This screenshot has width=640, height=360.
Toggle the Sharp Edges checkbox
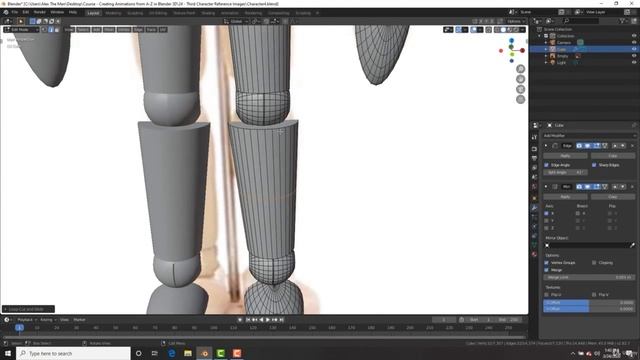pyautogui.click(x=594, y=165)
